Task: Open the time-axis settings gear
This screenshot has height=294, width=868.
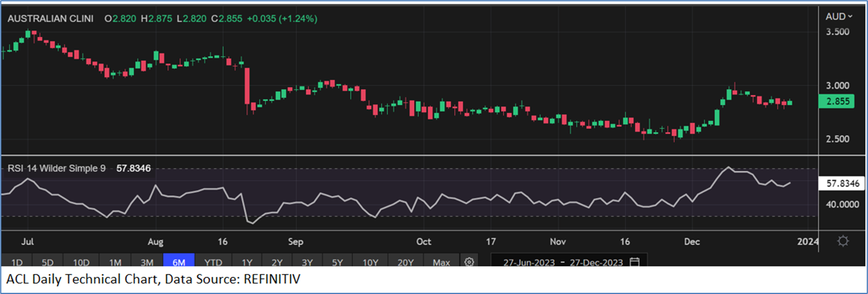Action: point(842,242)
